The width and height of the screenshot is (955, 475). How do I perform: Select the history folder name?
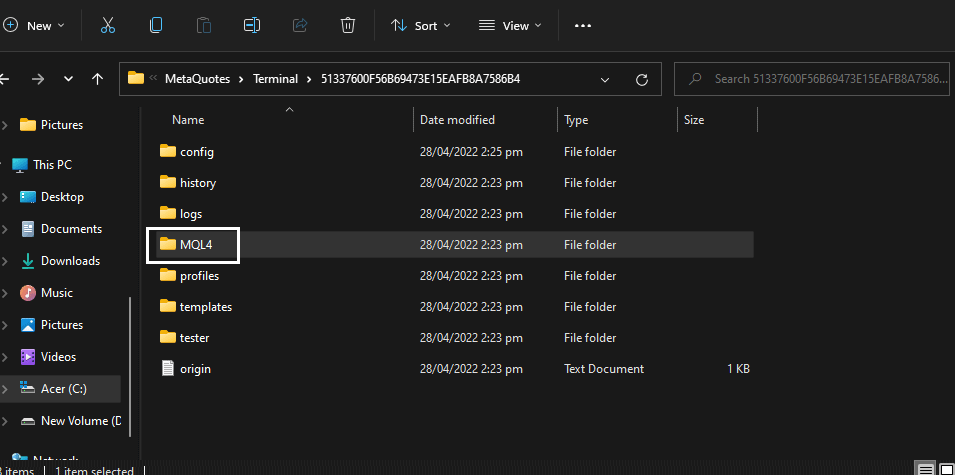tap(198, 183)
